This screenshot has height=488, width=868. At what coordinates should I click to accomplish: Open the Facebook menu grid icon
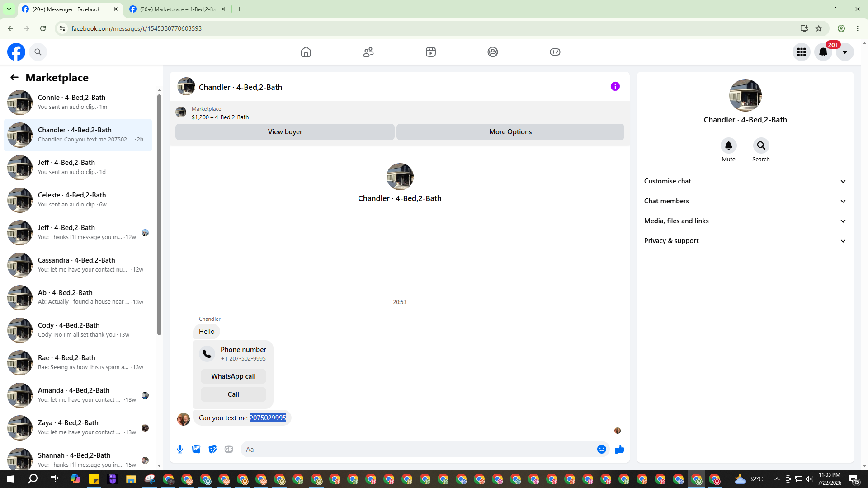click(802, 52)
